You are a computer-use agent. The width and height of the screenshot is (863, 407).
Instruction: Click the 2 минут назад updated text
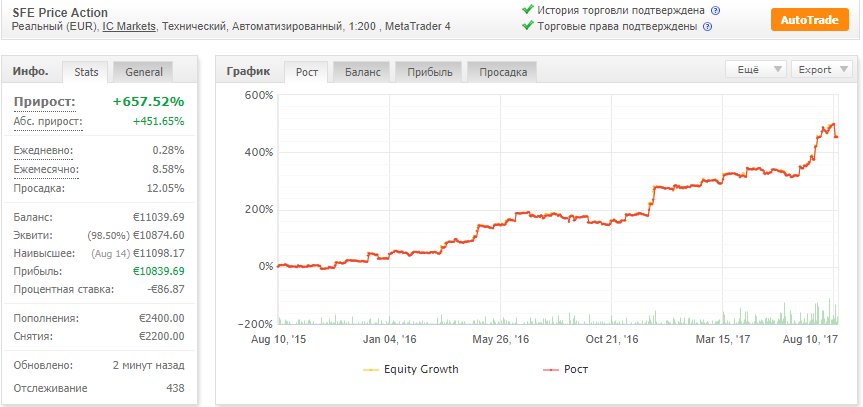148,365
